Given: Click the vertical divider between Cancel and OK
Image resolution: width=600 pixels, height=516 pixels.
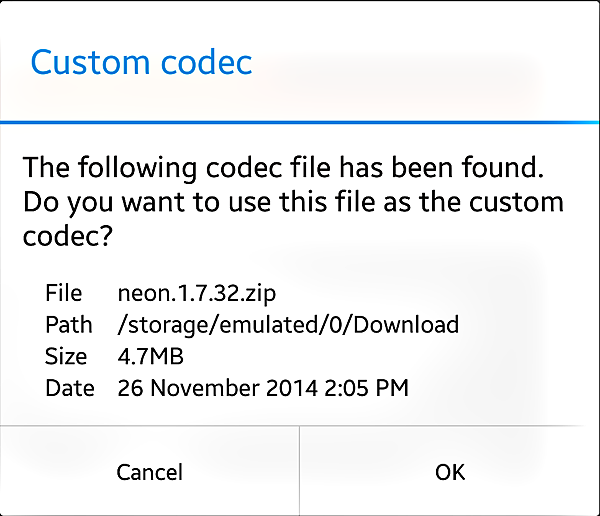Looking at the screenshot, I should (x=299, y=471).
